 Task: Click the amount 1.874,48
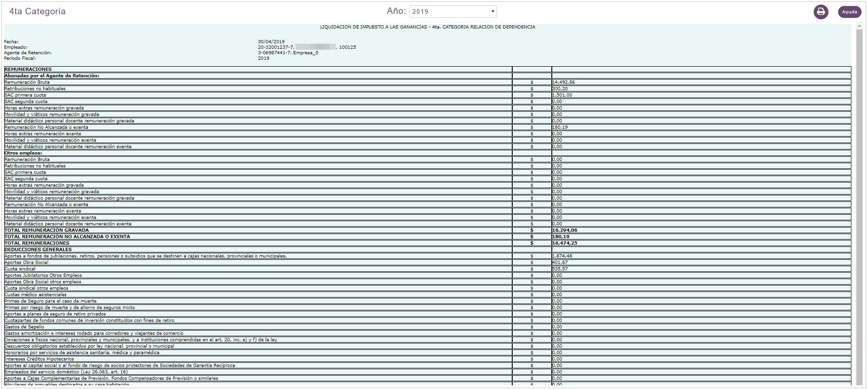coord(562,256)
